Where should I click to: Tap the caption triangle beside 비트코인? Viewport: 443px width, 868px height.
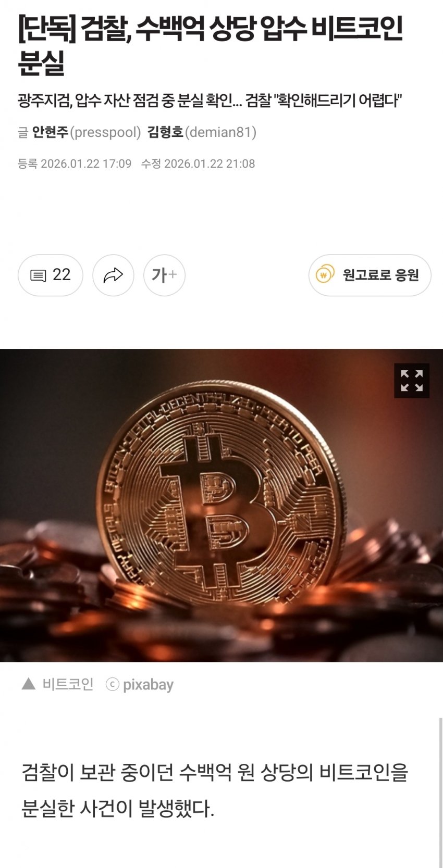(28, 684)
